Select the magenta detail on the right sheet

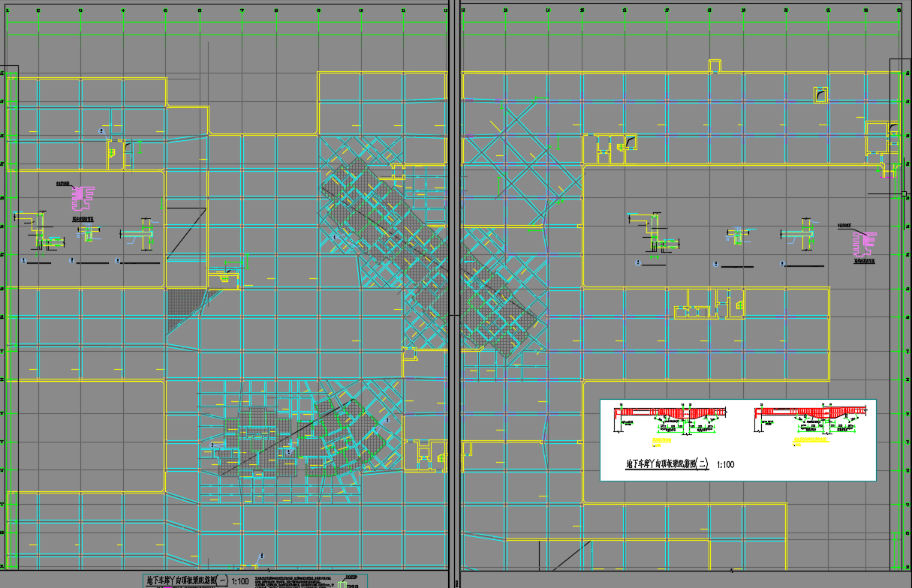point(864,243)
